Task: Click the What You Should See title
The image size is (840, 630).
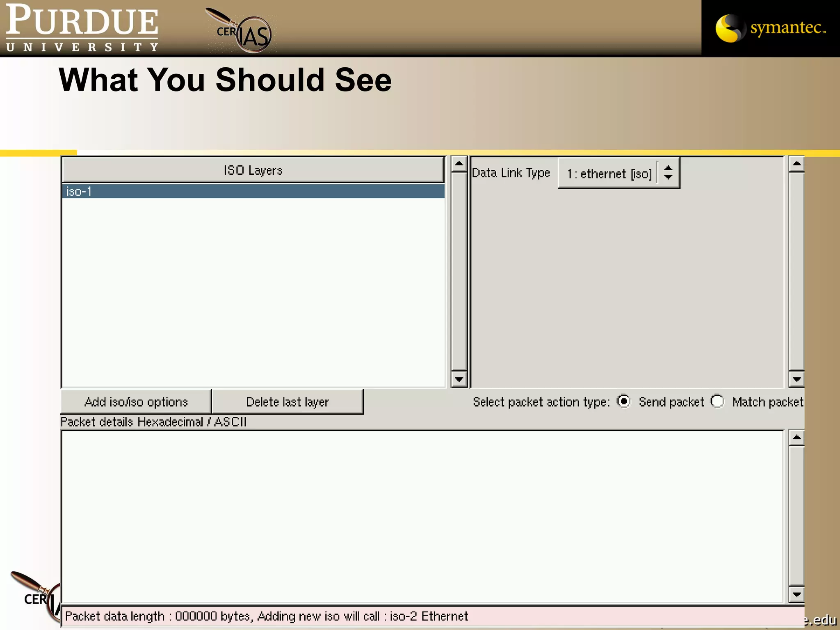Action: (225, 80)
